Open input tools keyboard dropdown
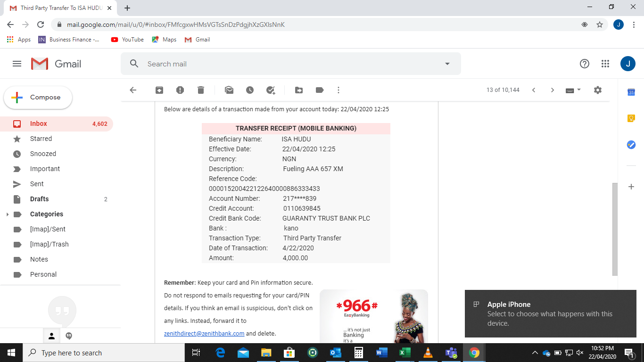 click(x=573, y=90)
